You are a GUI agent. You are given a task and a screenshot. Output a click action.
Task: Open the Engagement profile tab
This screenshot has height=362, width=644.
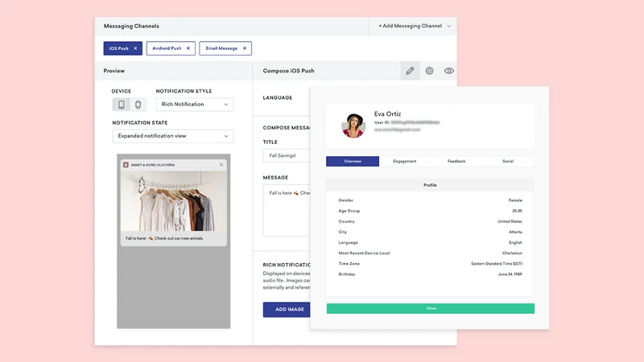[405, 162]
